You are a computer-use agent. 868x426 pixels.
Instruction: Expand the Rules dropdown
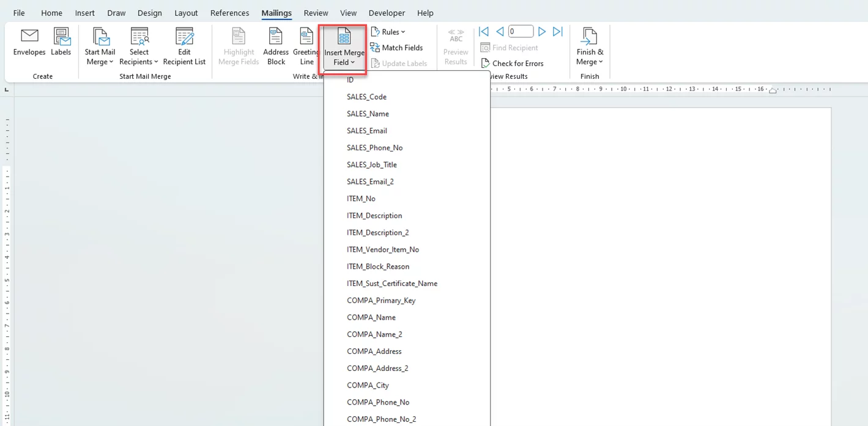pos(388,32)
